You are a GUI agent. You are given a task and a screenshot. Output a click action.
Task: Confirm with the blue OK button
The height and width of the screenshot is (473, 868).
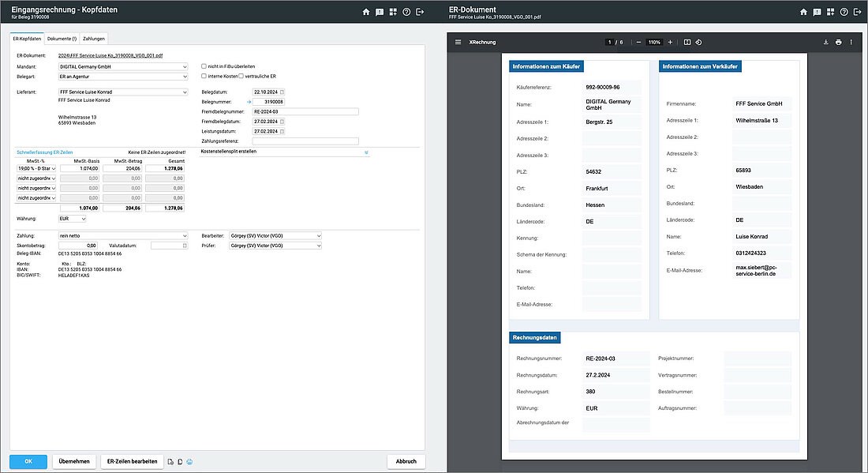(28, 461)
